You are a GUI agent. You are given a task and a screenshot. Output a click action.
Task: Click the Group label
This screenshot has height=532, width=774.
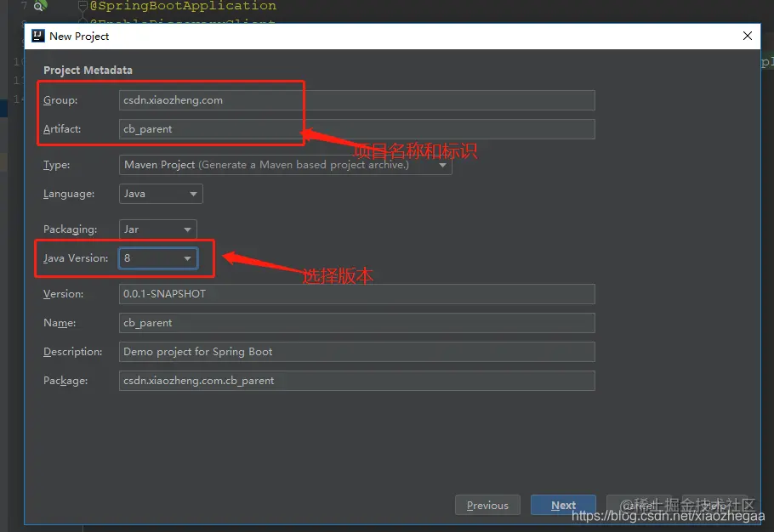click(60, 100)
